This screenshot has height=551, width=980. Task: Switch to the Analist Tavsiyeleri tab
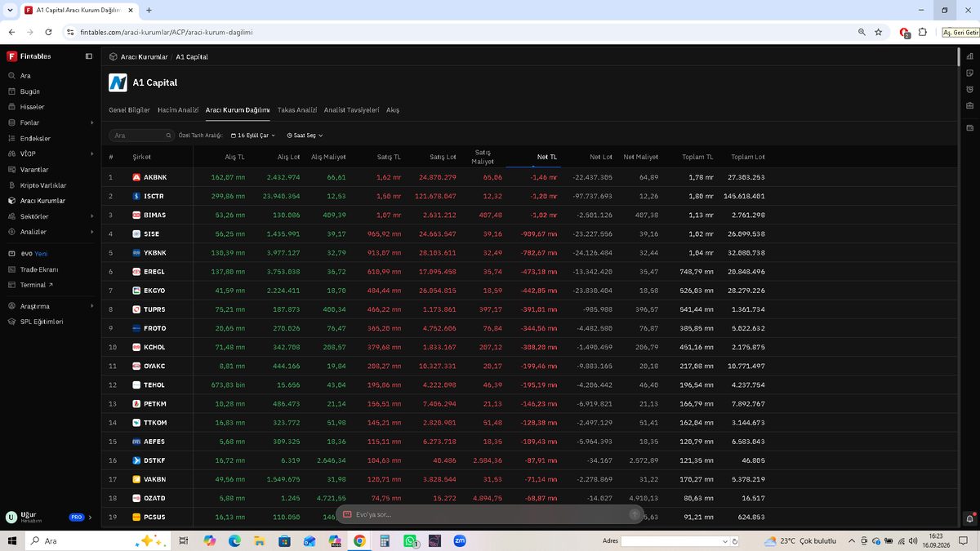352,109
